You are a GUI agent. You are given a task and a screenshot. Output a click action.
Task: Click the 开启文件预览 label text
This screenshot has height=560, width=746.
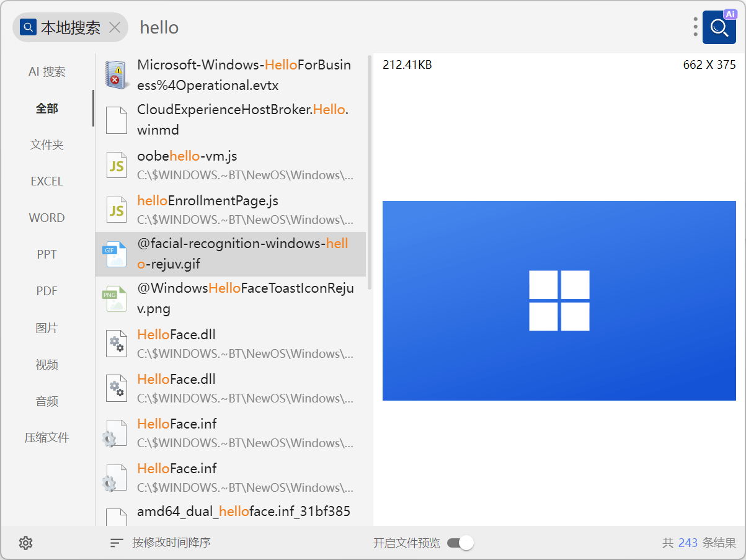point(407,543)
